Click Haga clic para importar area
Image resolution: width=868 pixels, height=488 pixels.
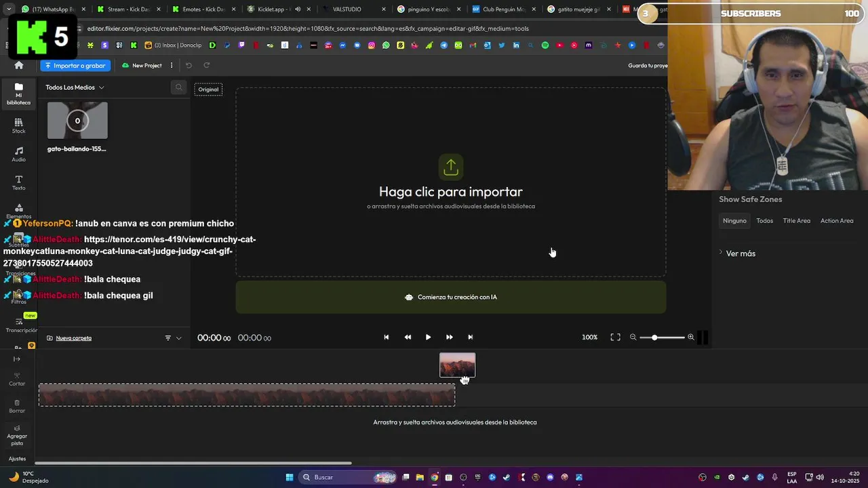point(451,183)
